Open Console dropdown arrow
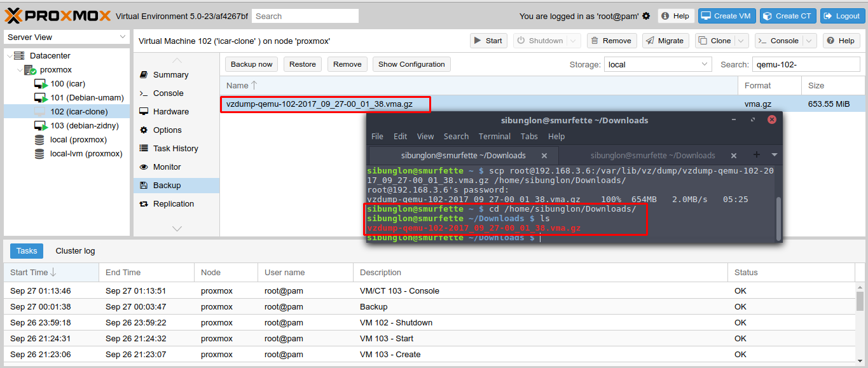Screen dimensions: 868x368 [809, 41]
